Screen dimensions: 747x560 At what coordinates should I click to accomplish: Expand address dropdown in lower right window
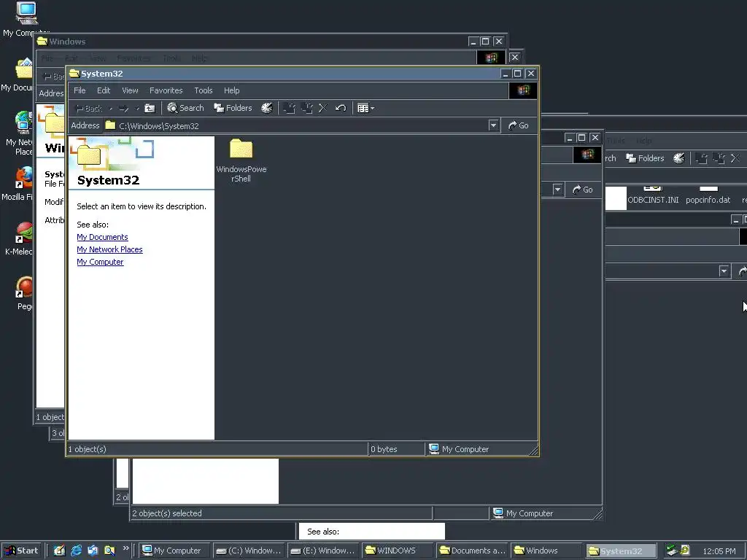(724, 271)
